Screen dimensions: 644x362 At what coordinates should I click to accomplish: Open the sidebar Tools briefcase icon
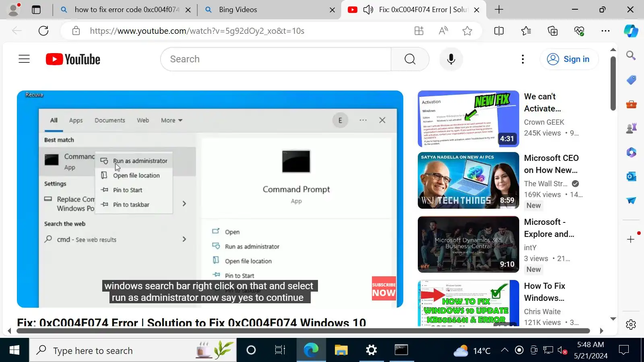(x=631, y=104)
